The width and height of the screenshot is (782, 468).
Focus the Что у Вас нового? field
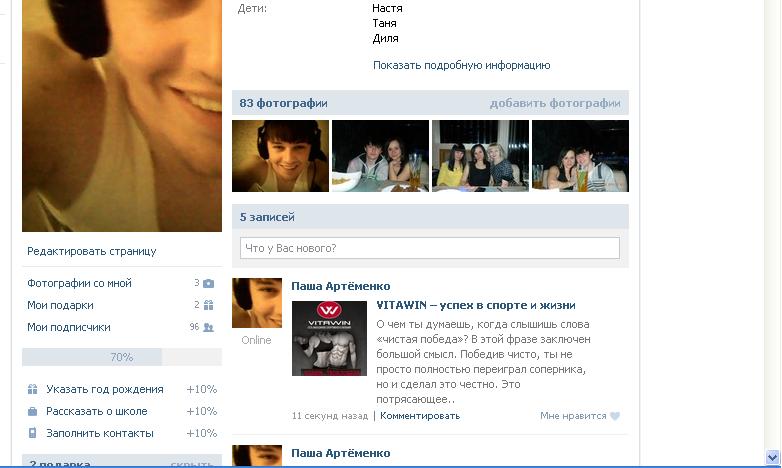pos(430,248)
